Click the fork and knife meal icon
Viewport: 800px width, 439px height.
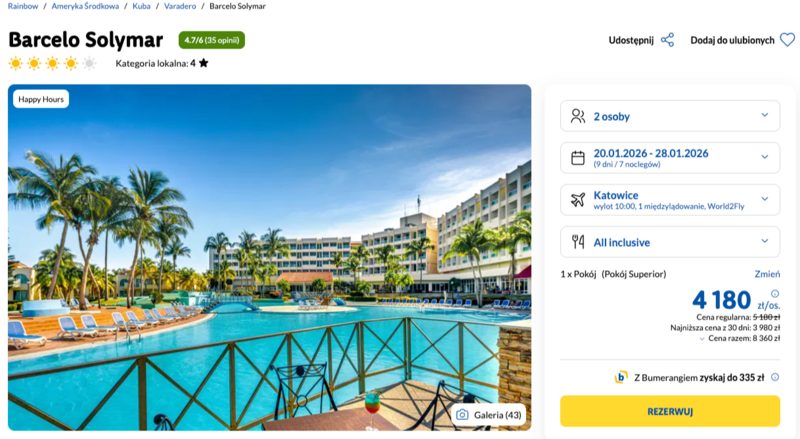pyautogui.click(x=577, y=241)
